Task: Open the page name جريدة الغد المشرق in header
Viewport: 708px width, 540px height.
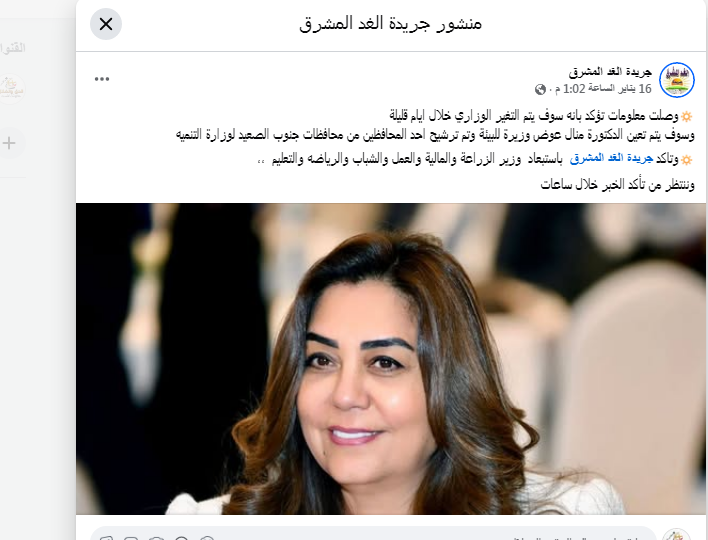Action: (x=610, y=71)
